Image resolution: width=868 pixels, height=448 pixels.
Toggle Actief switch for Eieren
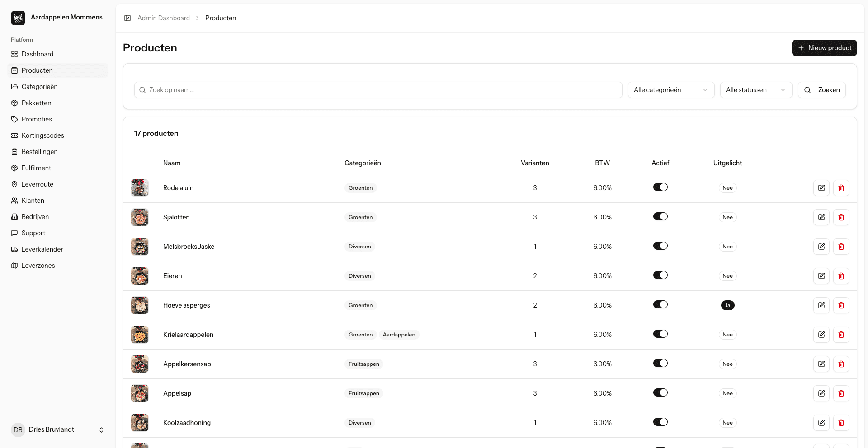point(660,275)
